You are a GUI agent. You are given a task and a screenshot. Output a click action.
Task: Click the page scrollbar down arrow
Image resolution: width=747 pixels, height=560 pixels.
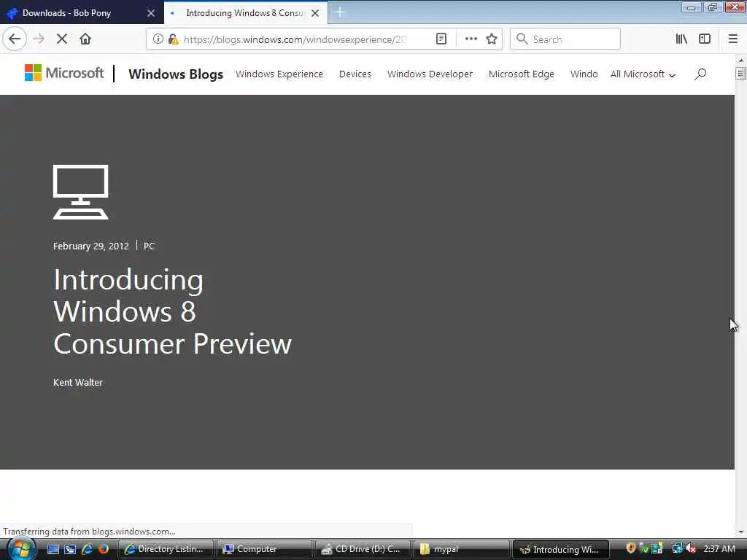pyautogui.click(x=741, y=532)
